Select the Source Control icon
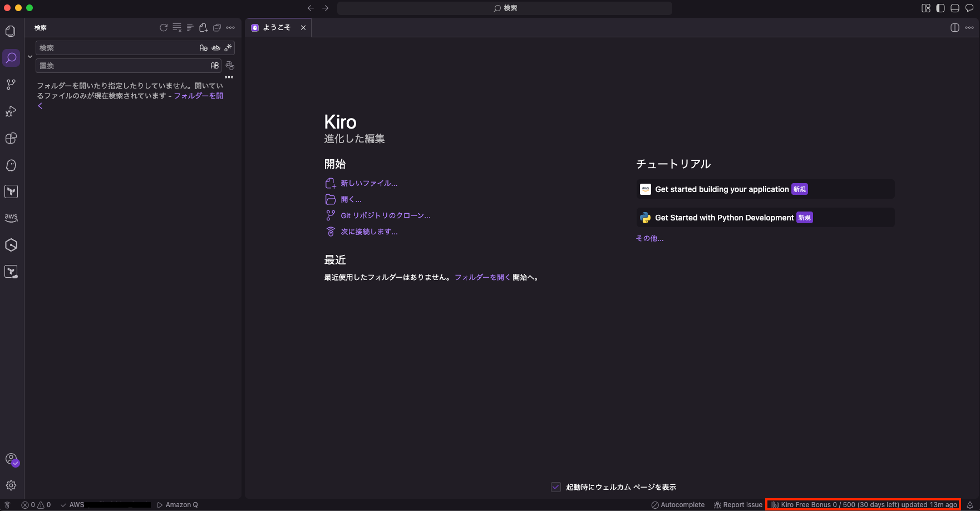980x511 pixels. pos(11,84)
